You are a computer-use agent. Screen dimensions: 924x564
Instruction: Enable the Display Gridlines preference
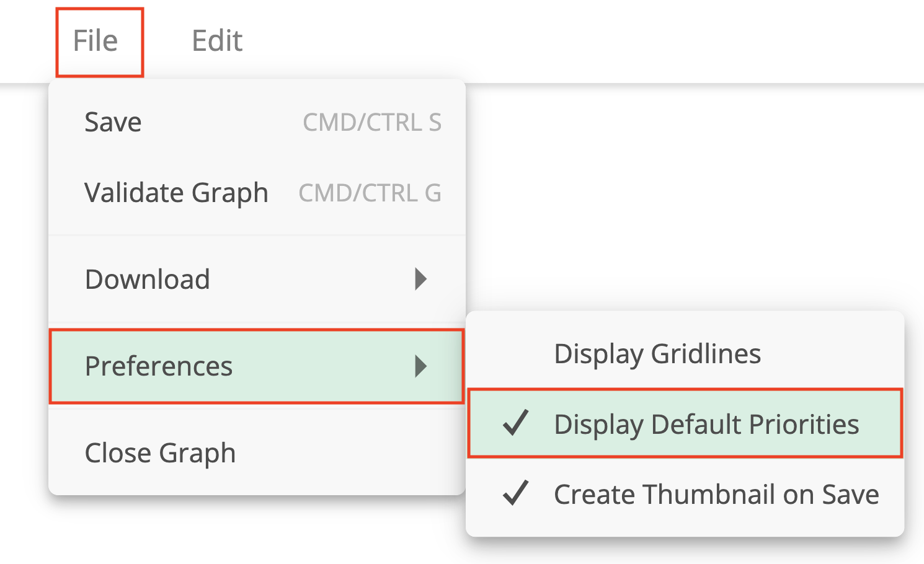[x=657, y=354]
